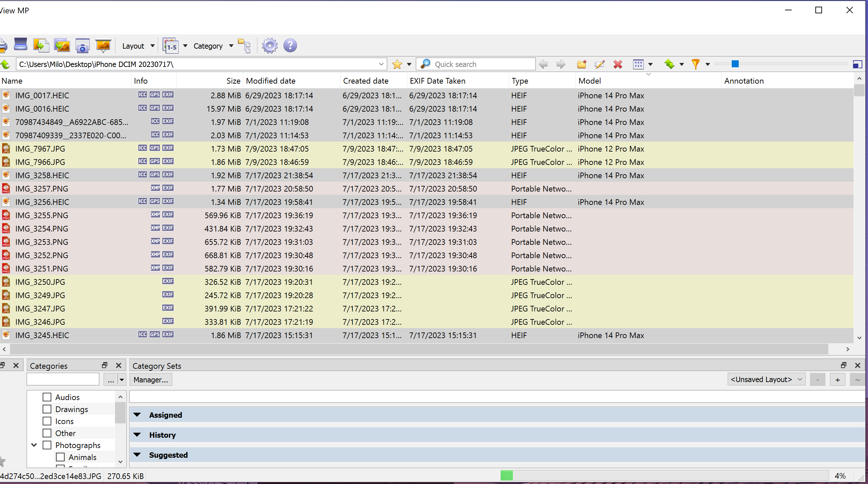Sort by the Modified date column
The width and height of the screenshot is (868, 484).
click(271, 81)
